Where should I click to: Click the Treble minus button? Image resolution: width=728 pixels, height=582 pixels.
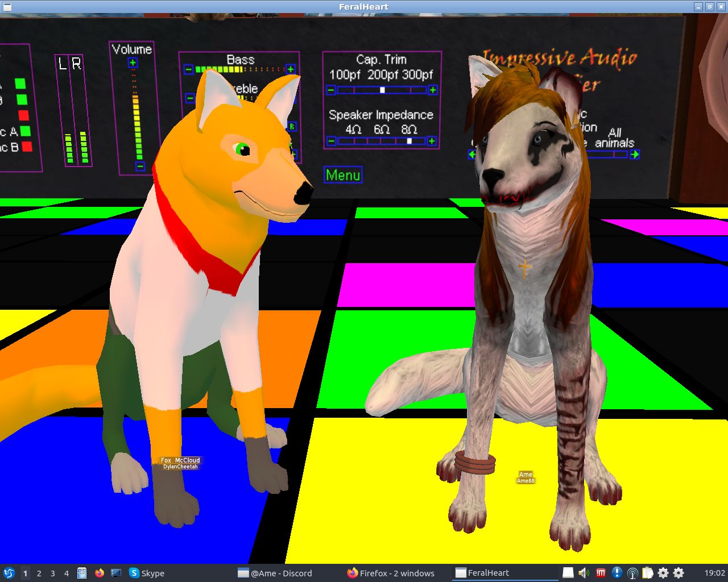190,98
